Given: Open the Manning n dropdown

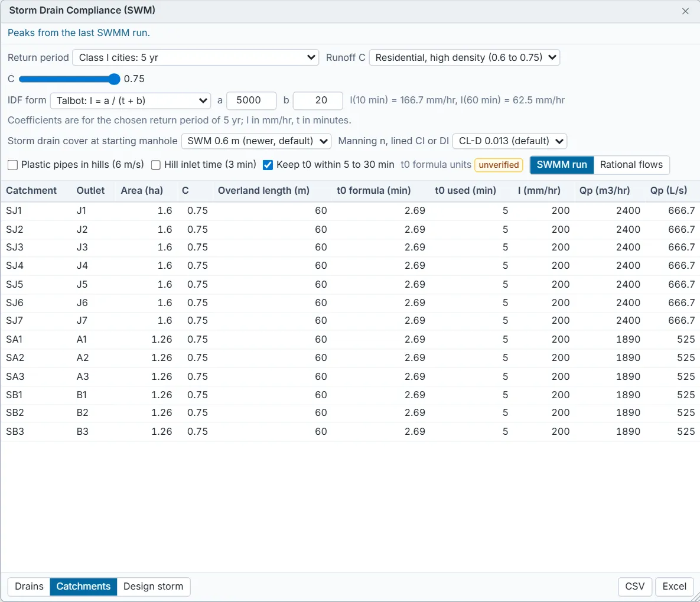Looking at the screenshot, I should tap(509, 141).
